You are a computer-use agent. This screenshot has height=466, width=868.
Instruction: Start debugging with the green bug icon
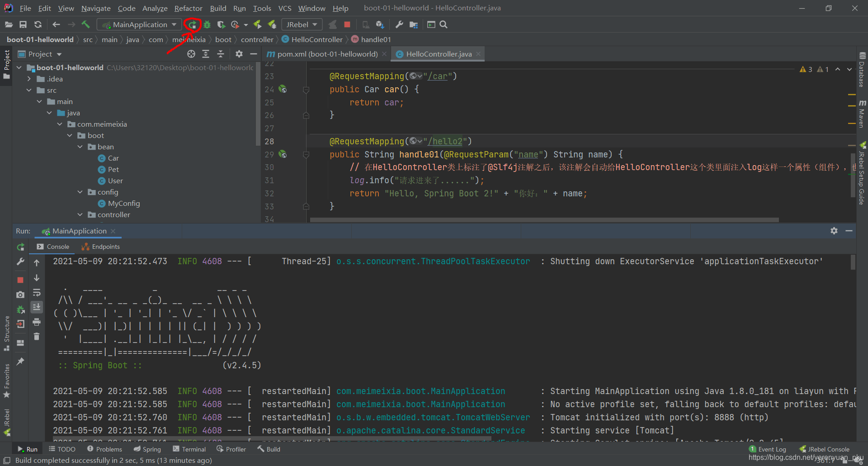pos(207,24)
